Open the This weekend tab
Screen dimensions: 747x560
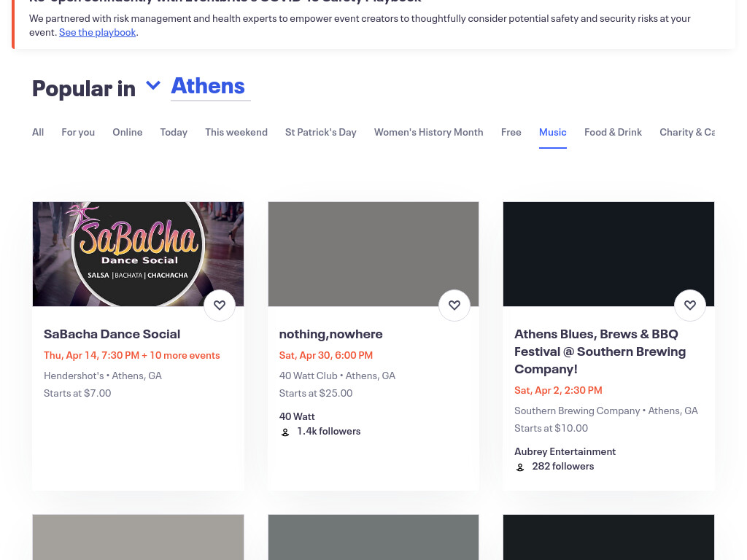tap(236, 132)
